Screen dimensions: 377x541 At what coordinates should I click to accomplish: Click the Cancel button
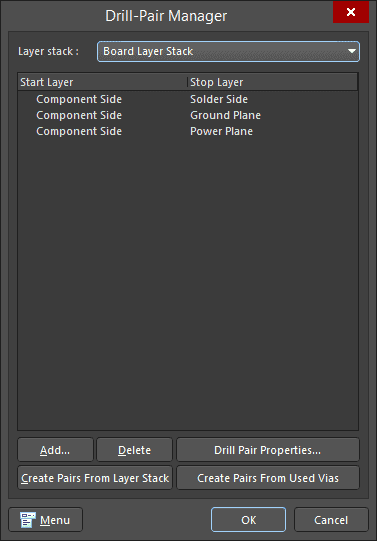point(331,520)
